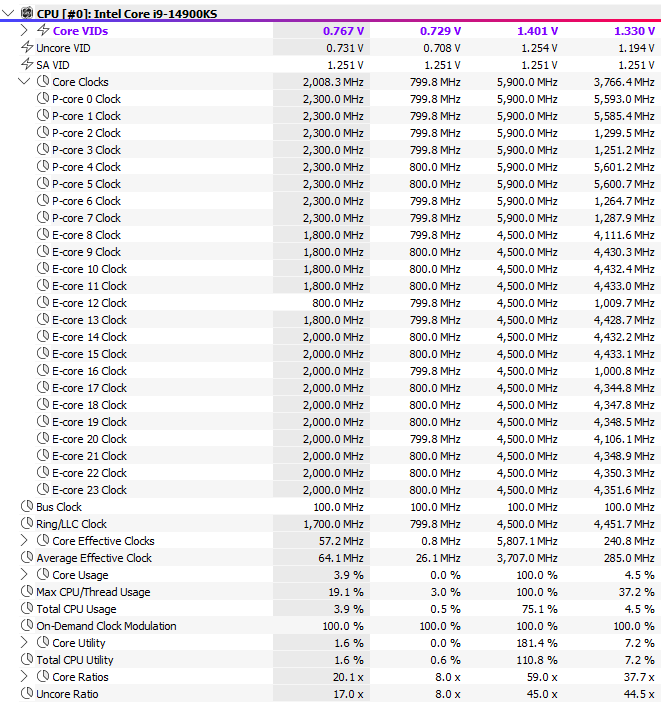The width and height of the screenshot is (665, 704).
Task: Click the clock icon beside P-core 3 Clock
Action: (x=43, y=149)
